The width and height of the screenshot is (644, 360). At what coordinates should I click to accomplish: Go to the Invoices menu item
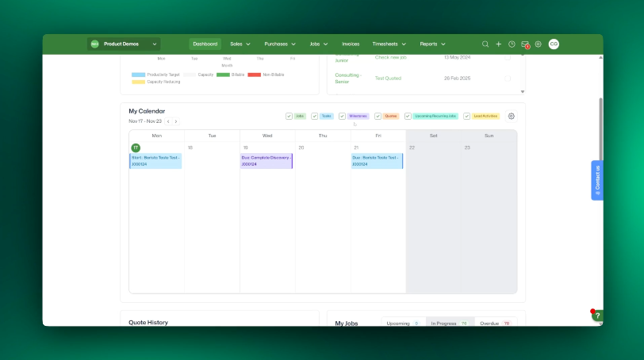point(351,44)
